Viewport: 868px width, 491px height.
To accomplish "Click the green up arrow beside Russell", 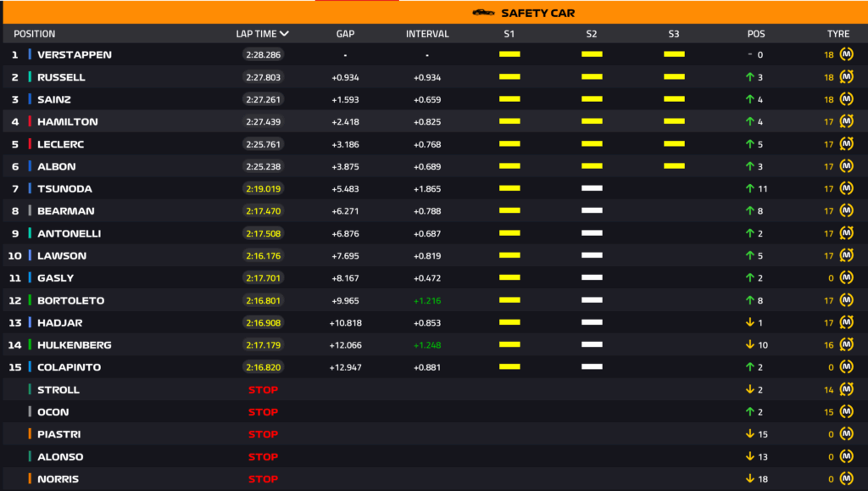I will [749, 77].
